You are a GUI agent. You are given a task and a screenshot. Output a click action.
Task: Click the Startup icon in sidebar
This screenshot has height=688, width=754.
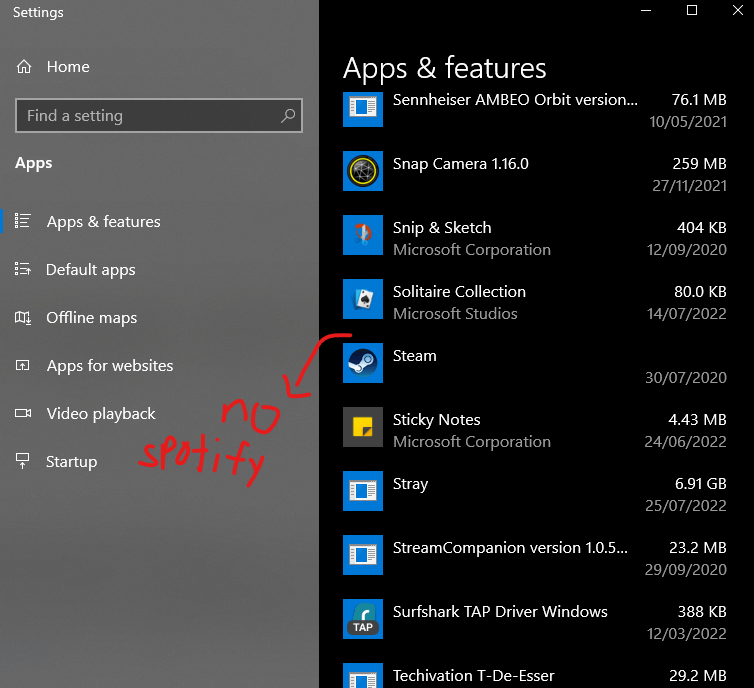(x=23, y=461)
